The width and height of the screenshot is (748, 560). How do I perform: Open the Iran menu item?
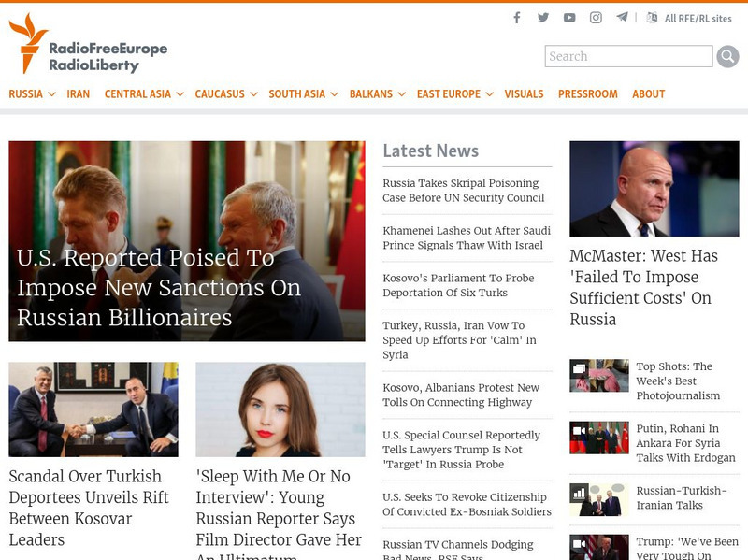coord(79,94)
